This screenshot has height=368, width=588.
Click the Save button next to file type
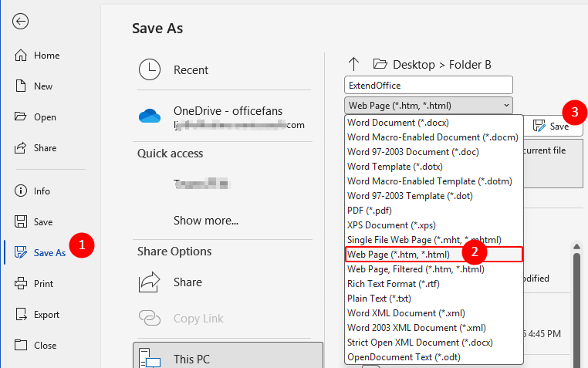(552, 127)
